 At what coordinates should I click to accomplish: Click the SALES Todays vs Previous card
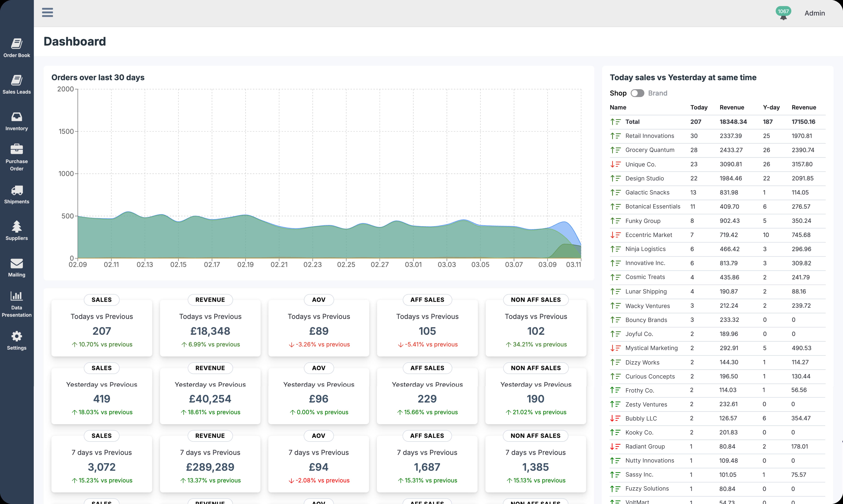tap(102, 328)
